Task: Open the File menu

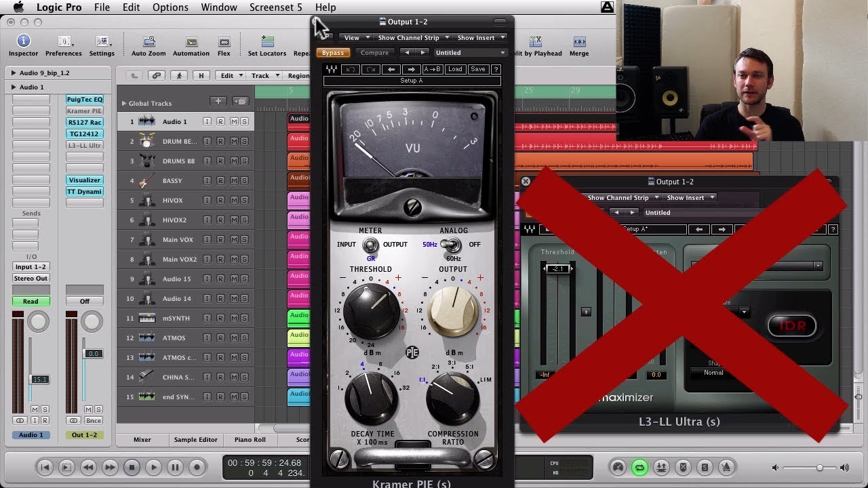Action: pyautogui.click(x=102, y=7)
